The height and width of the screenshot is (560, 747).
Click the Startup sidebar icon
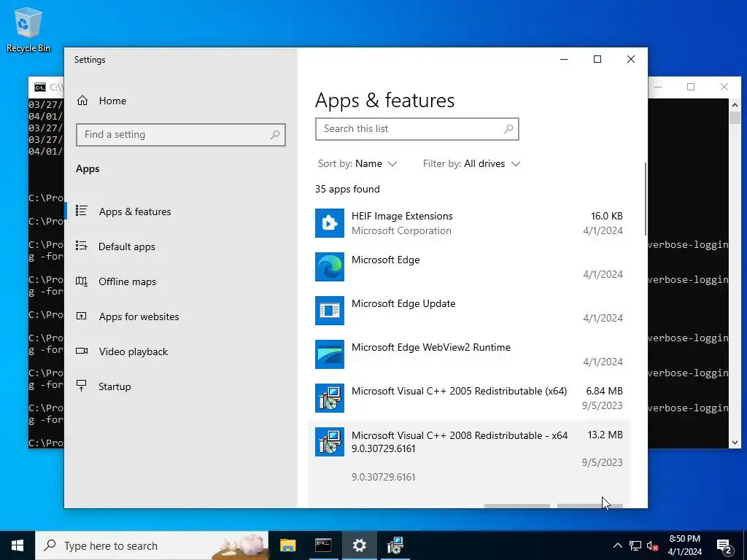click(x=82, y=386)
